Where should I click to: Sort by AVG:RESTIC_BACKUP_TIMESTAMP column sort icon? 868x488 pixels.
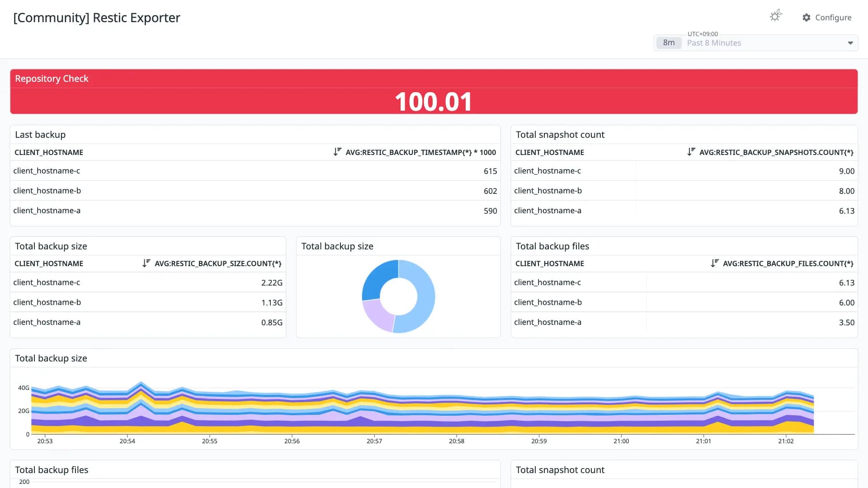[337, 152]
